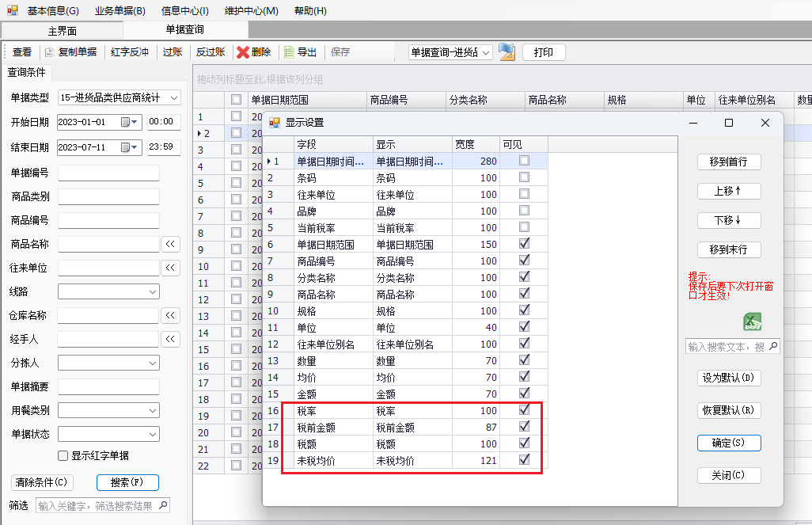Click the filter box magnifier icon
Viewport: 812px width, 525px height.
163,505
